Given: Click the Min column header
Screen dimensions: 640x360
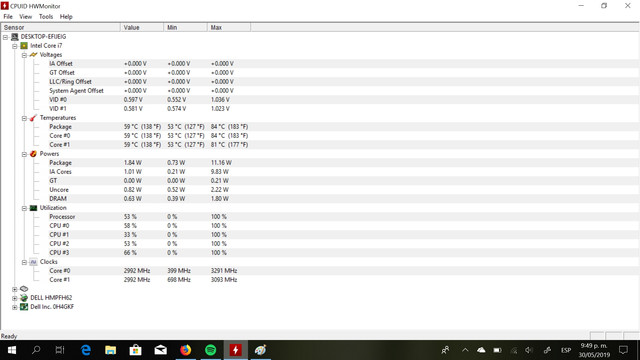Looking at the screenshot, I should 186,27.
